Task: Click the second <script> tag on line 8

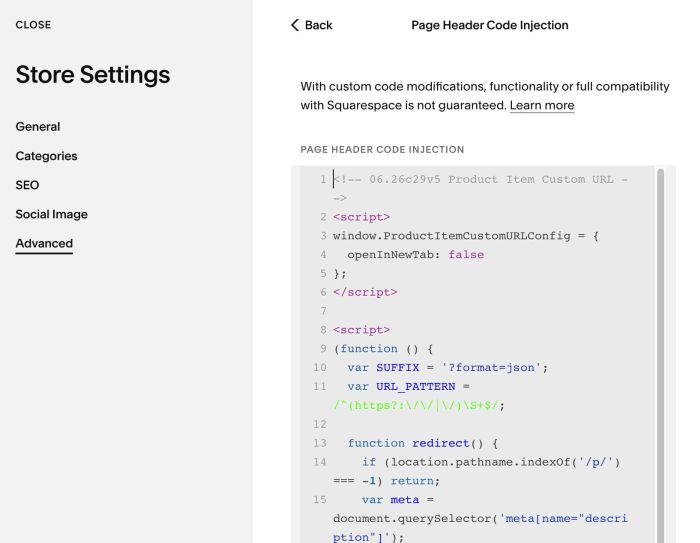Action: point(362,330)
